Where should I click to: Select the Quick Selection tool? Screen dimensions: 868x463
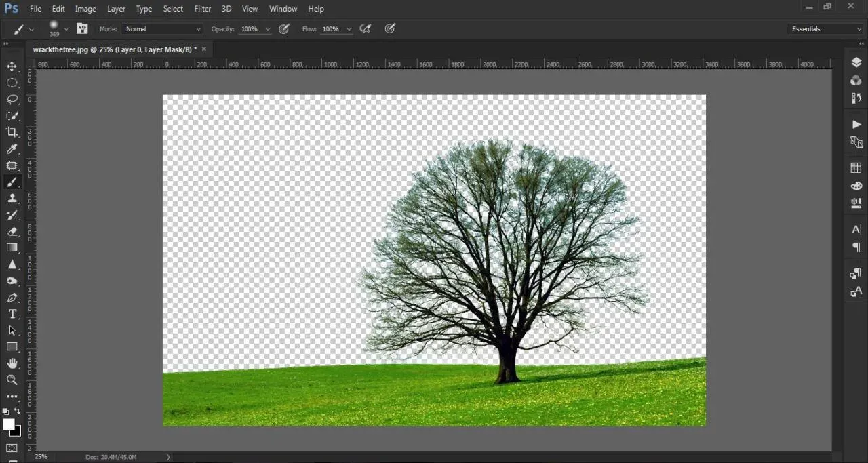coord(12,116)
